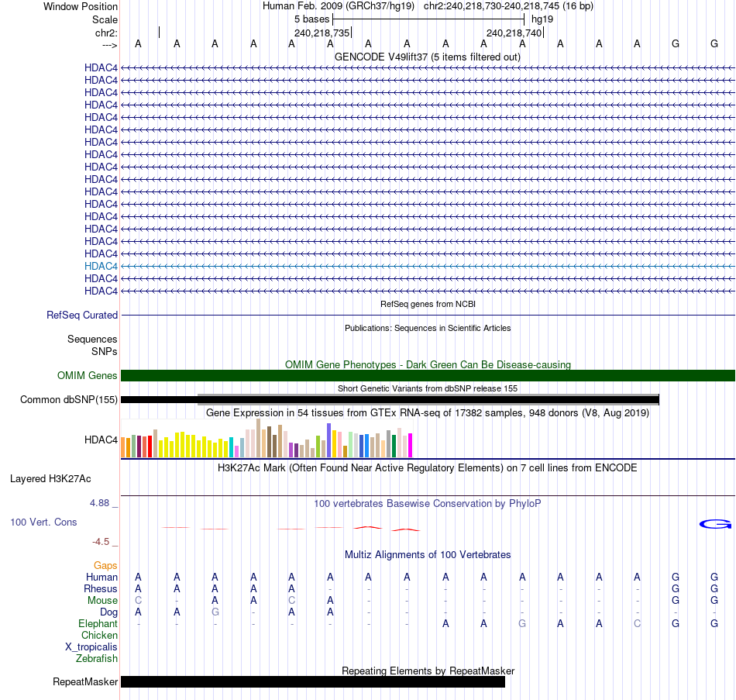This screenshot has height=700, width=736.
Task: Click 'Publications: Sequences in Scientific Articles' title
Action: pyautogui.click(x=428, y=328)
